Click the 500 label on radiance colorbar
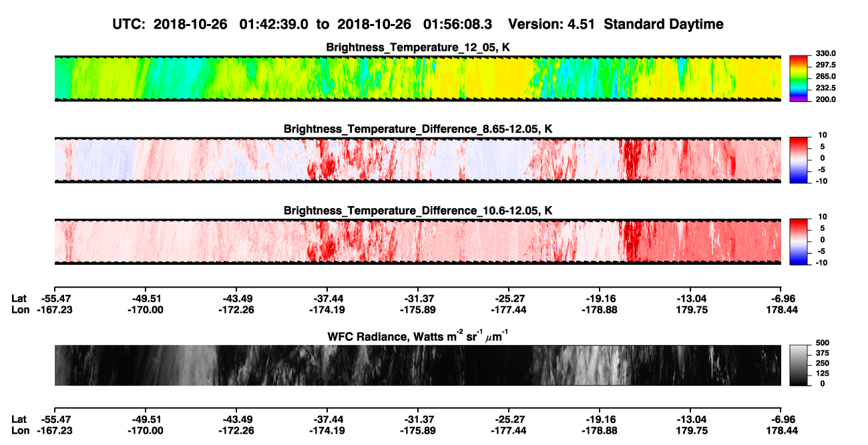The height and width of the screenshot is (445, 868). [821, 342]
